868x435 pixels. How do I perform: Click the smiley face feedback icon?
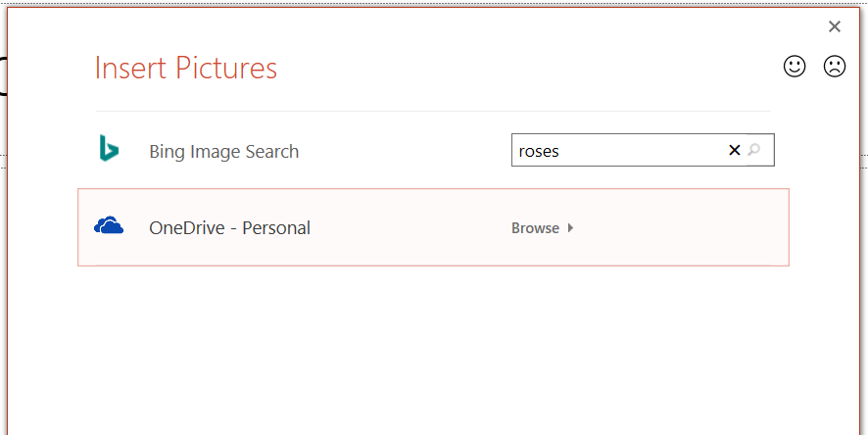[x=795, y=67]
